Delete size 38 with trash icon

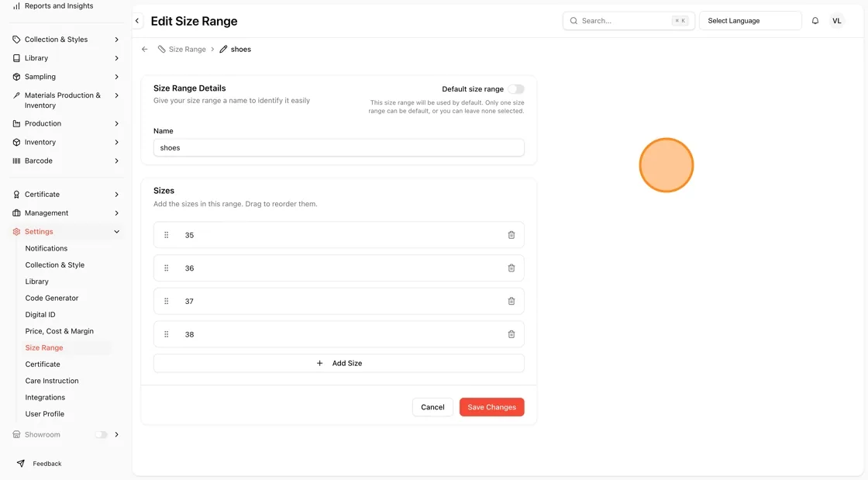point(511,334)
